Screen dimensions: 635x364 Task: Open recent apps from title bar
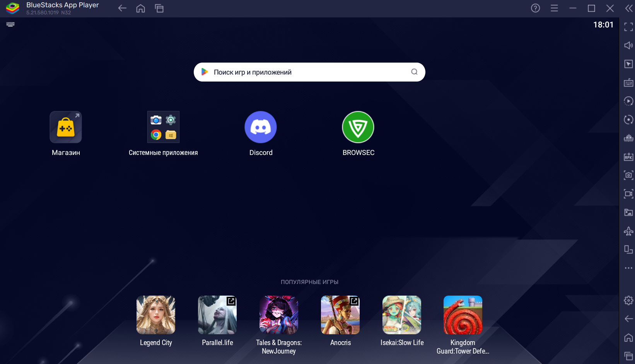pos(159,8)
